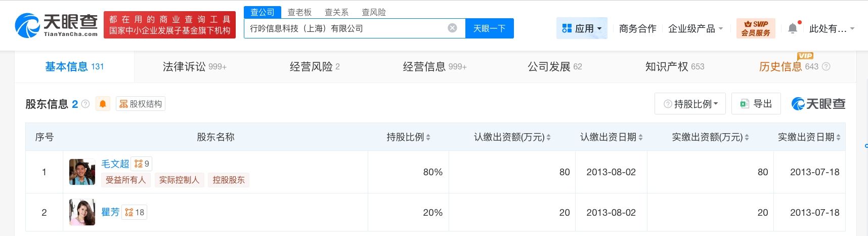Open 毛文超's relation count badge
The image size is (868, 236).
(142, 164)
